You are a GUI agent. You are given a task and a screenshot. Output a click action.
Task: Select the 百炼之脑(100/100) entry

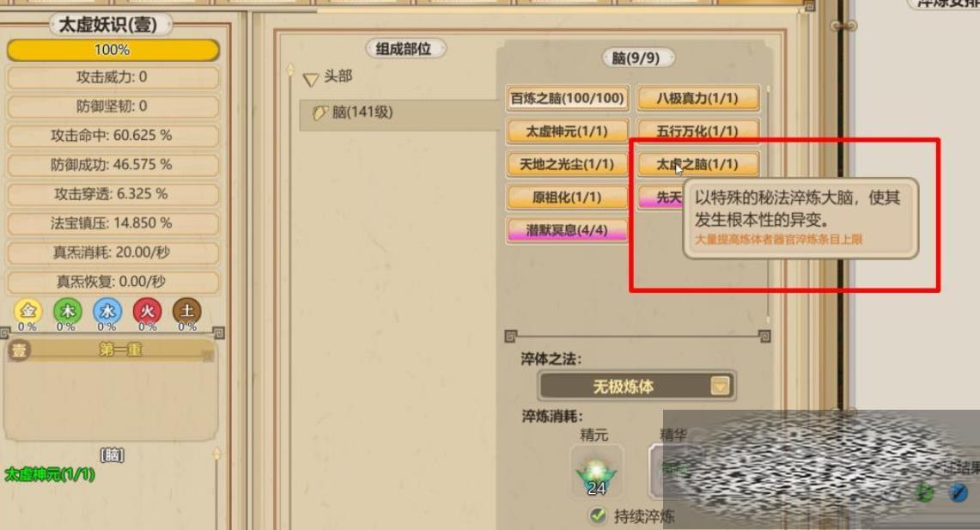(567, 98)
